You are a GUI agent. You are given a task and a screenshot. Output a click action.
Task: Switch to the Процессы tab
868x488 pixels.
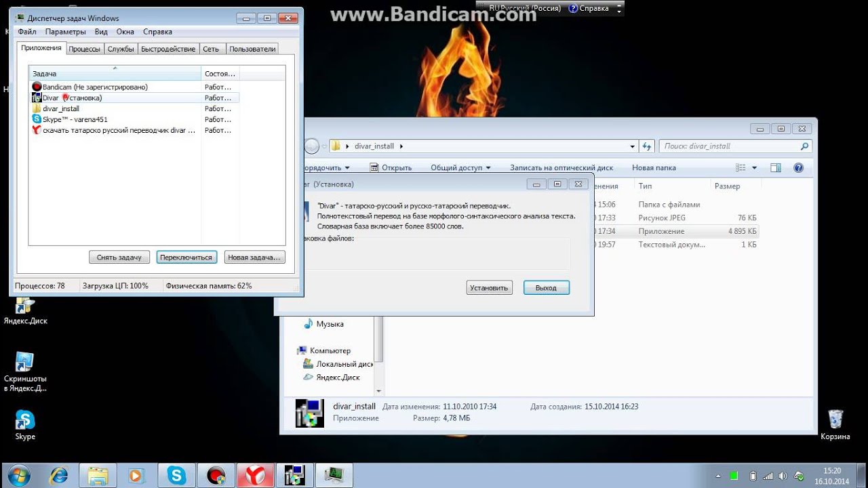85,49
